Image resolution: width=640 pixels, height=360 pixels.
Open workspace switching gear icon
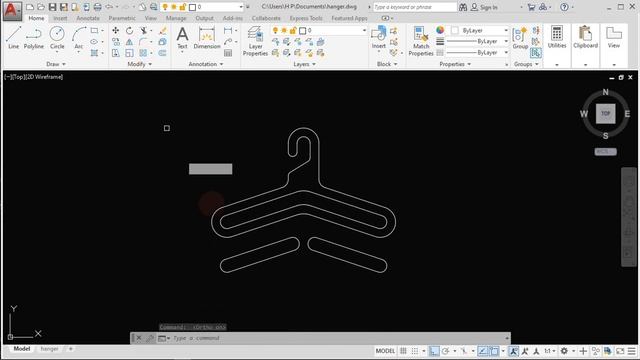click(564, 351)
